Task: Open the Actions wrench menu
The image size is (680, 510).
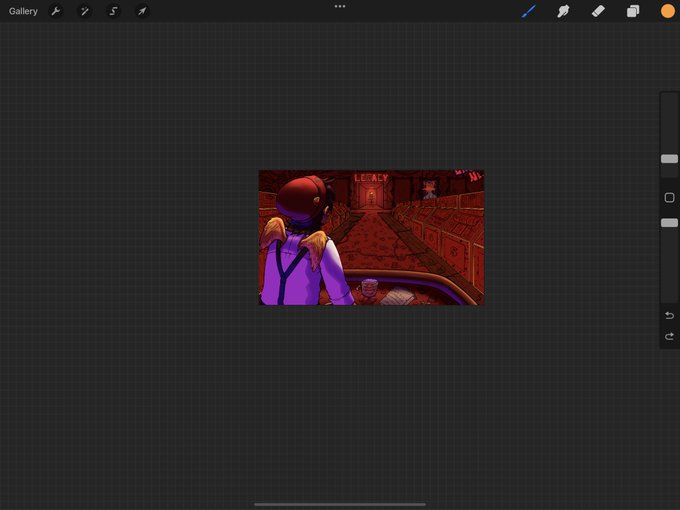Action: [56, 11]
